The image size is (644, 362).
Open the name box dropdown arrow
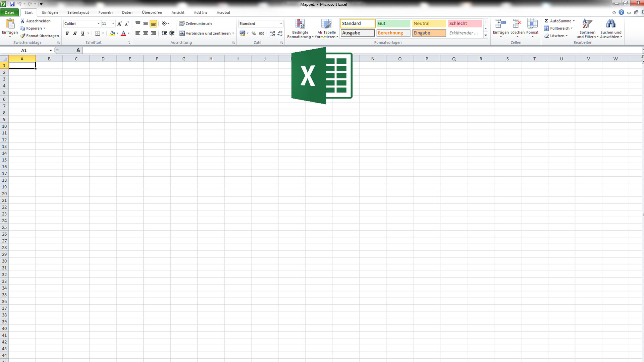tap(51, 51)
